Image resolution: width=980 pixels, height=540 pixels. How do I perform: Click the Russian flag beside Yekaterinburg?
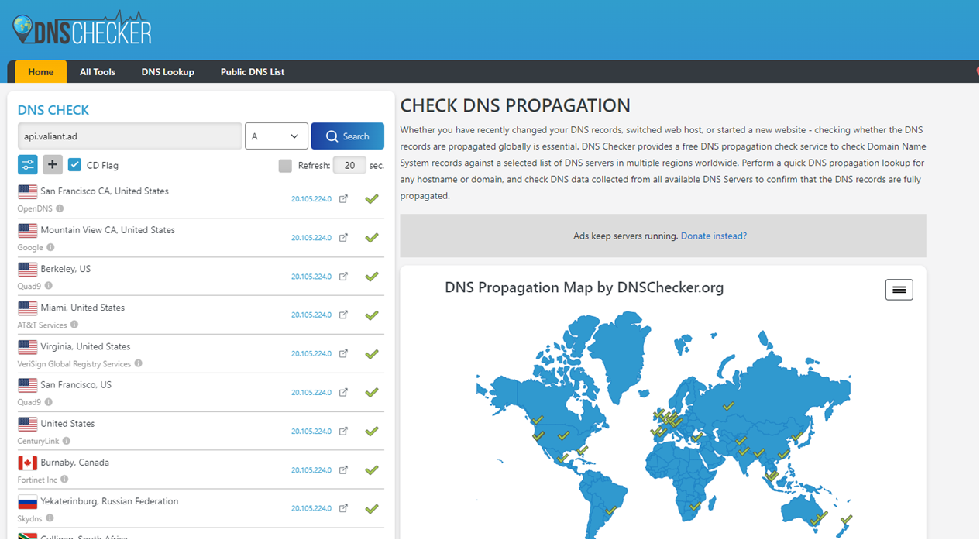[28, 502]
